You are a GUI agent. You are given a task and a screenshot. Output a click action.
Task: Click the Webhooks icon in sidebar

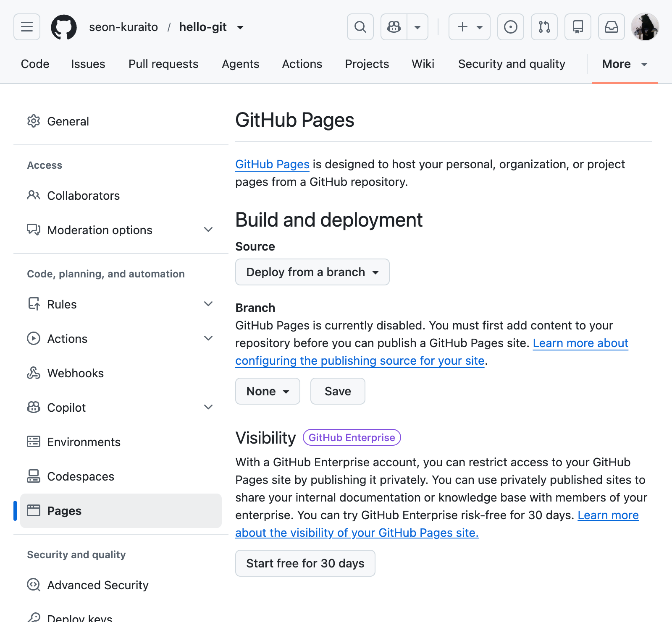[34, 373]
